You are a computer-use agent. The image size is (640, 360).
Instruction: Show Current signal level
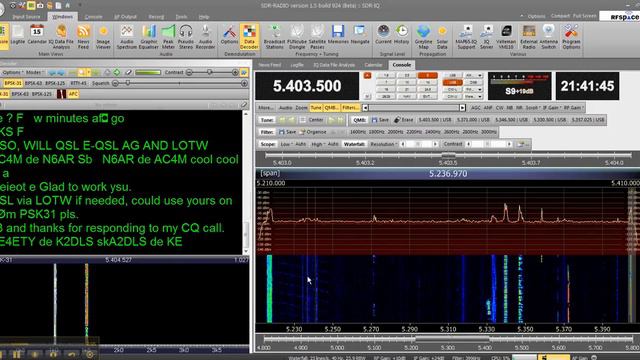[383, 35]
